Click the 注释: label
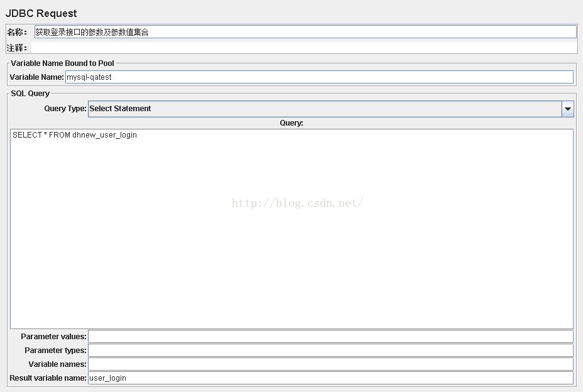Viewport: 583px width, 392px height. point(17,48)
